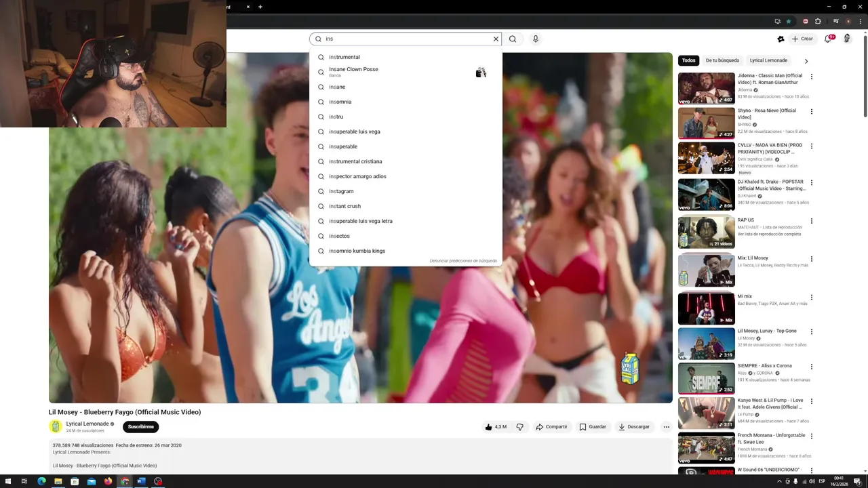Choose the suggestion insuperable luis vega

406,131
